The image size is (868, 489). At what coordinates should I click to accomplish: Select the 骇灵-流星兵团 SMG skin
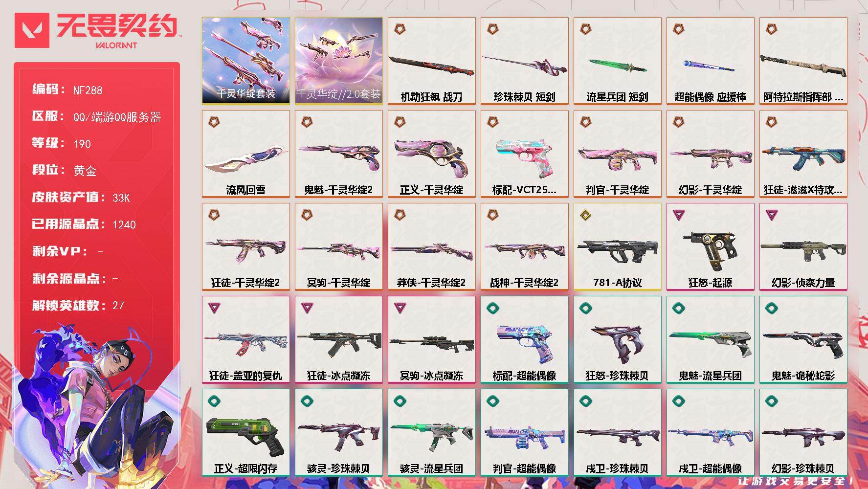(x=431, y=433)
